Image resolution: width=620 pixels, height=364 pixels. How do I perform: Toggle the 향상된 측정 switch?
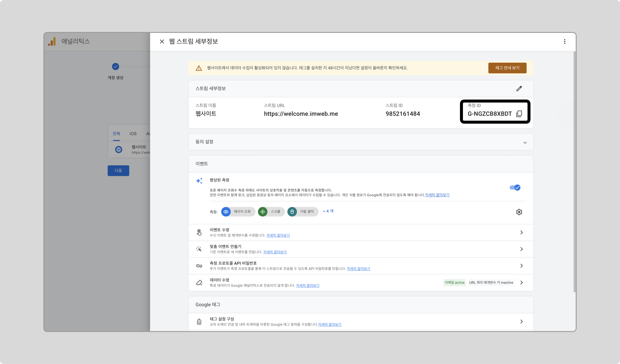[515, 188]
